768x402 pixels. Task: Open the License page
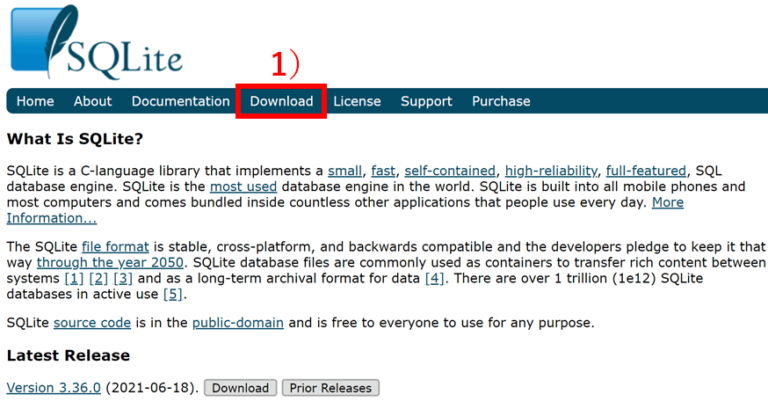357,101
